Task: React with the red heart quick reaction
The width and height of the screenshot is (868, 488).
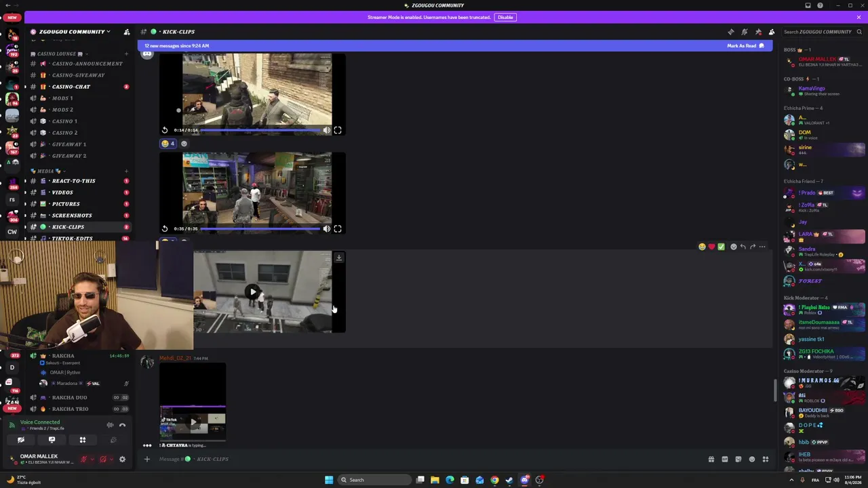Action: pyautogui.click(x=711, y=247)
